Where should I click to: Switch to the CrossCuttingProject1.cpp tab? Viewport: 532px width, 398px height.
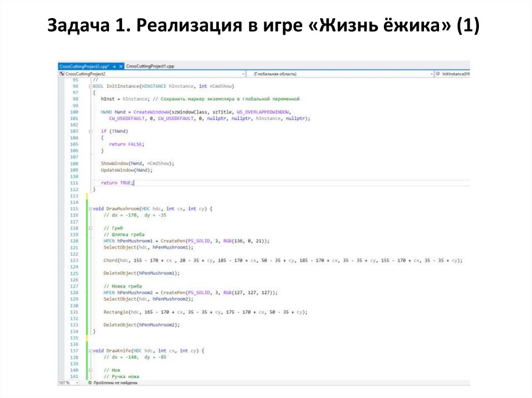pos(150,66)
